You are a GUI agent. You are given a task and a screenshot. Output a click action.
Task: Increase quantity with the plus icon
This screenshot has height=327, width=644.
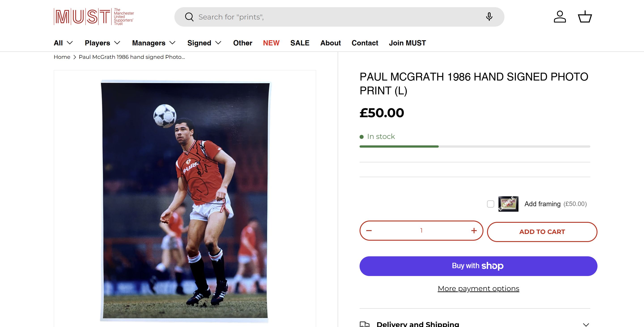pyautogui.click(x=474, y=231)
